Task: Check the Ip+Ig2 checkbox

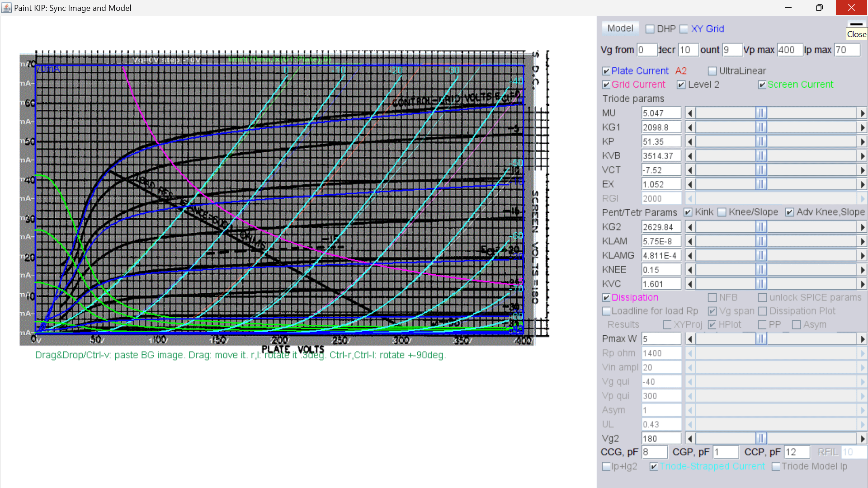Action: tap(606, 466)
